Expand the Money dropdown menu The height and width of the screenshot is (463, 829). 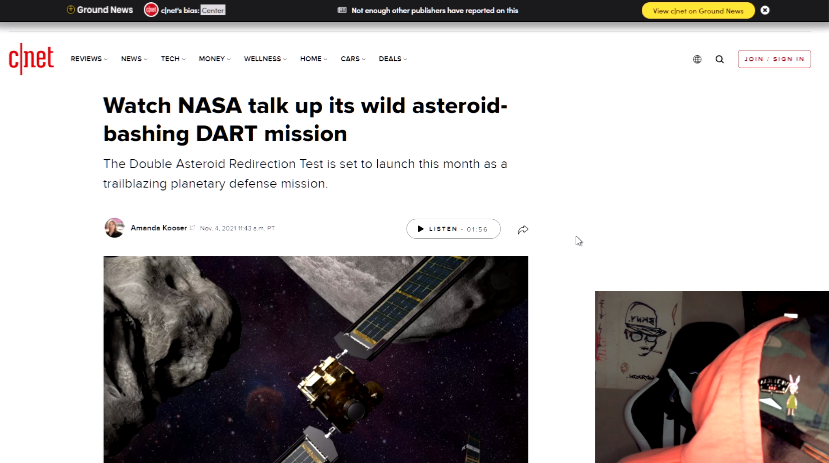pos(214,59)
